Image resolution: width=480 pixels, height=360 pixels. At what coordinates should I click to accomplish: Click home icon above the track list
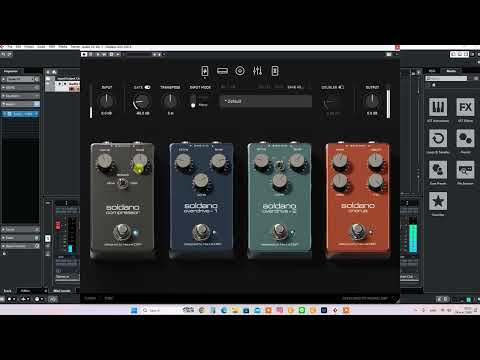click(54, 72)
